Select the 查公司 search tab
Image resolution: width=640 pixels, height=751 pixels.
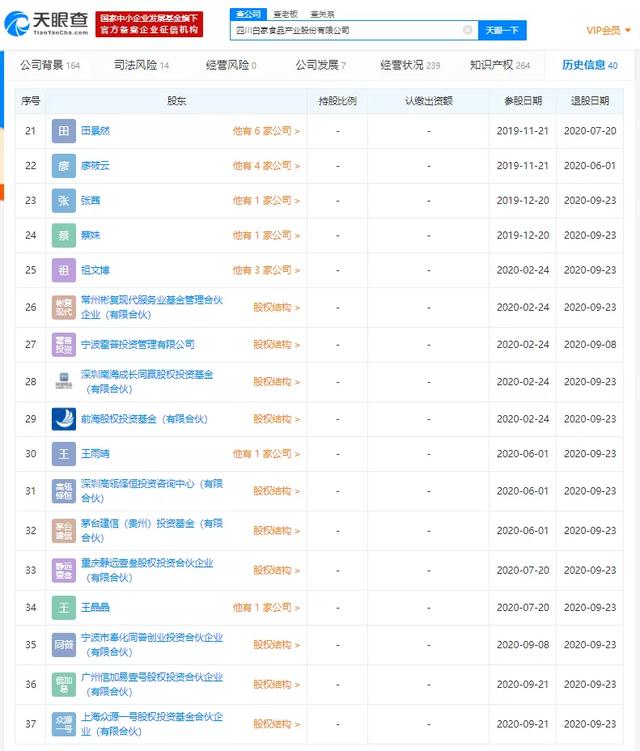click(x=248, y=14)
